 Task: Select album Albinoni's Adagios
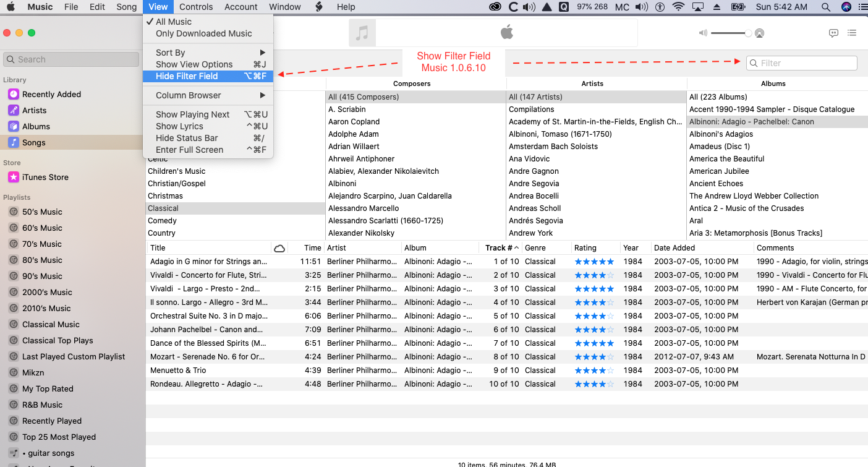click(x=777, y=134)
